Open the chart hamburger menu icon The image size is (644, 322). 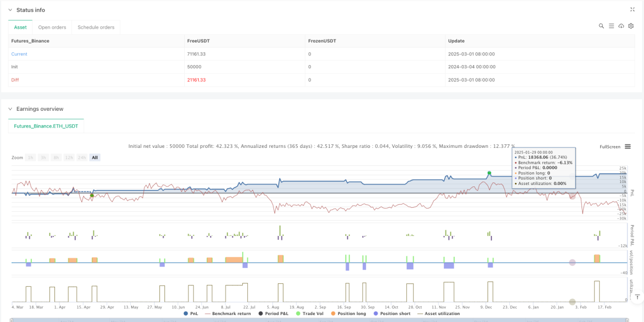pos(628,146)
